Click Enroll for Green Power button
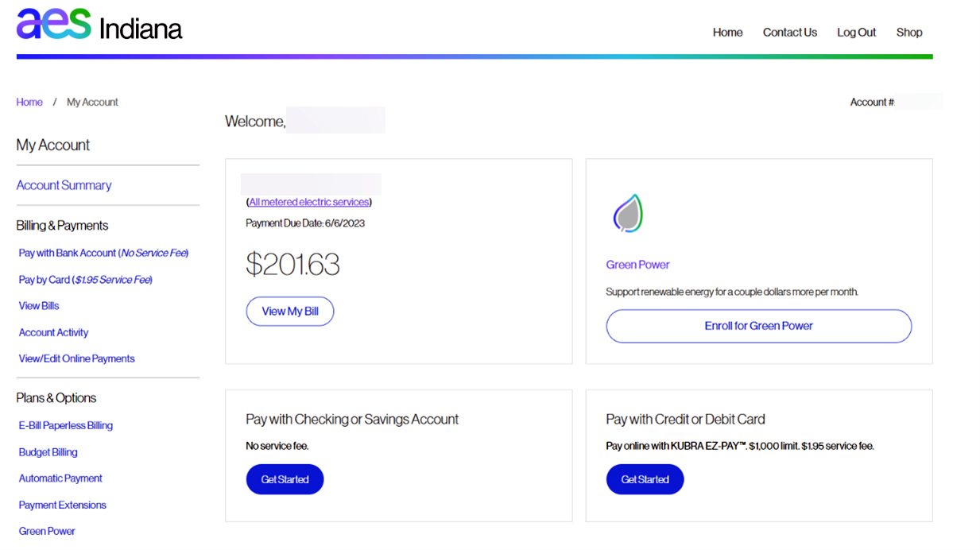 pos(758,326)
